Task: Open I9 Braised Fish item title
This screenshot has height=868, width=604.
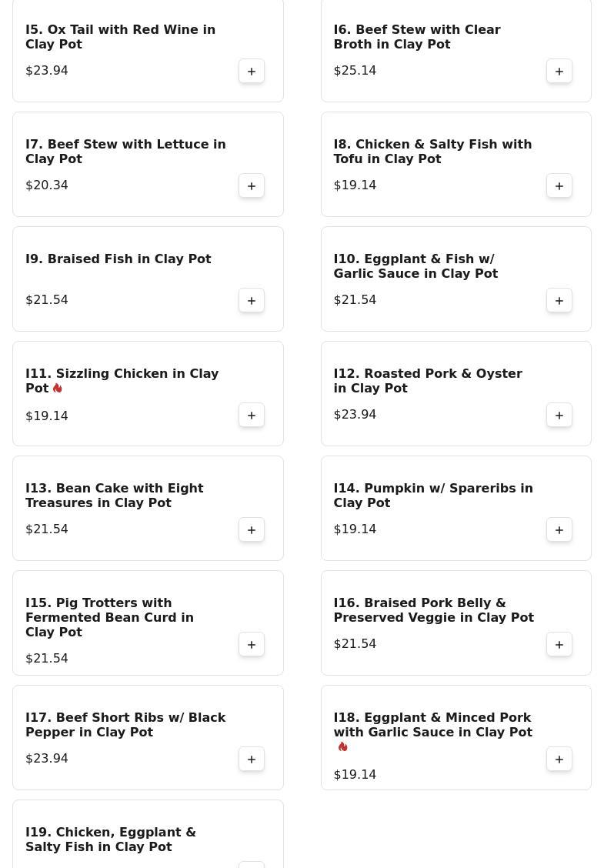Action: (x=118, y=259)
